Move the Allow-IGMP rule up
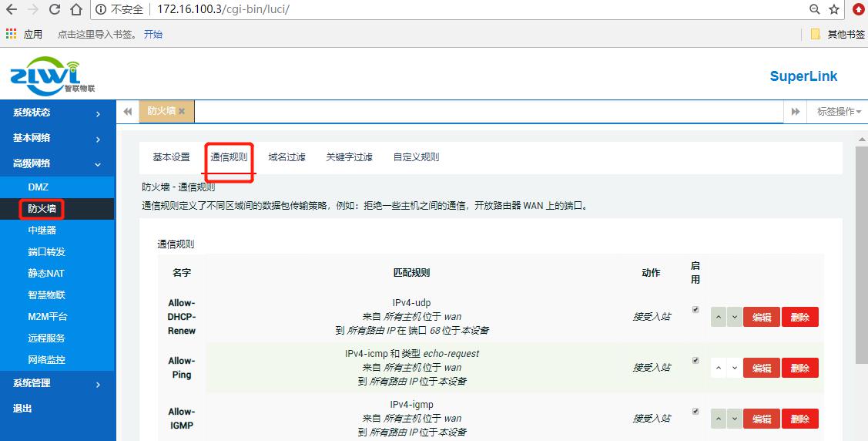This screenshot has height=441, width=868. [719, 419]
